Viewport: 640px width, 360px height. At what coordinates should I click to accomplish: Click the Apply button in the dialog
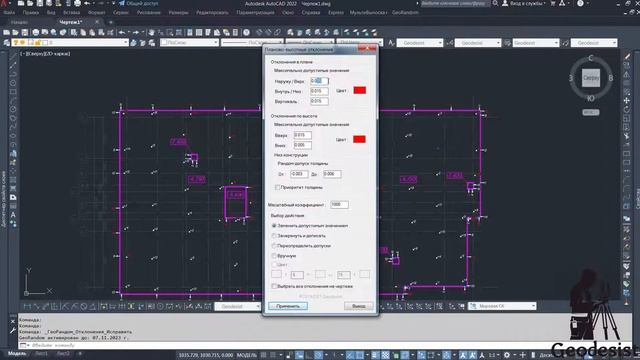(288, 306)
